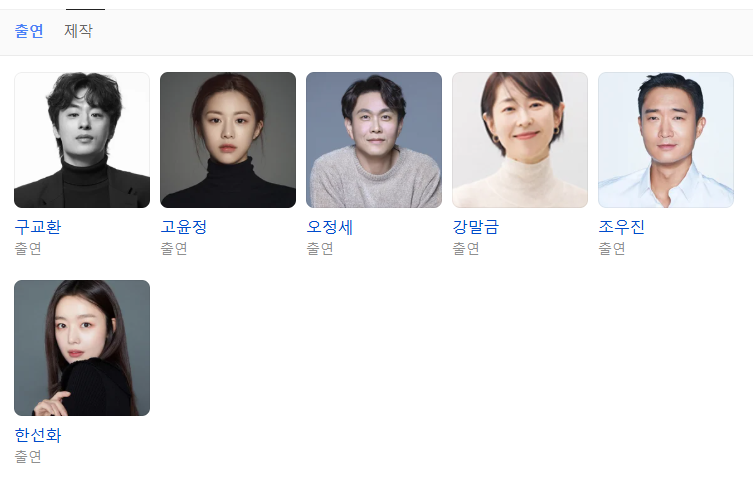Open 고윤정's profile photo

[228, 140]
